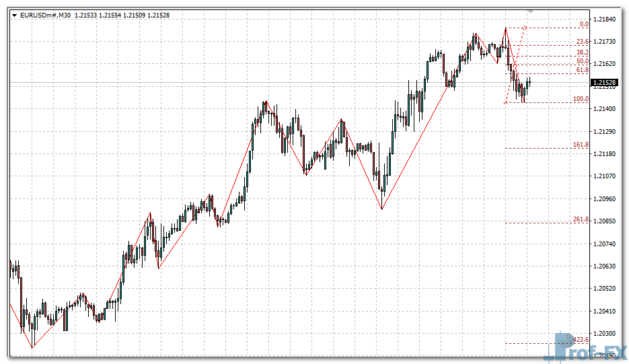This screenshot has height=364, width=629.
Task: Select the 261.8 Fibonacci extension label
Action: (x=581, y=219)
